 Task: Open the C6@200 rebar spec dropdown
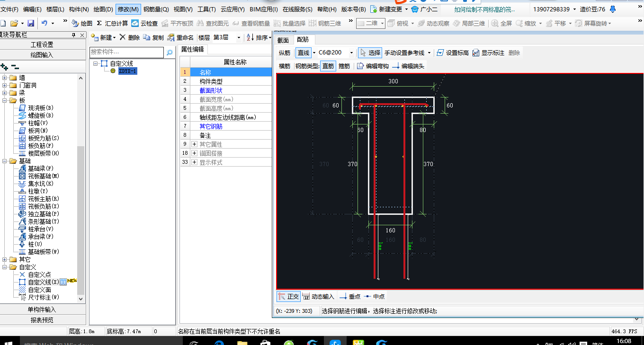coord(351,53)
